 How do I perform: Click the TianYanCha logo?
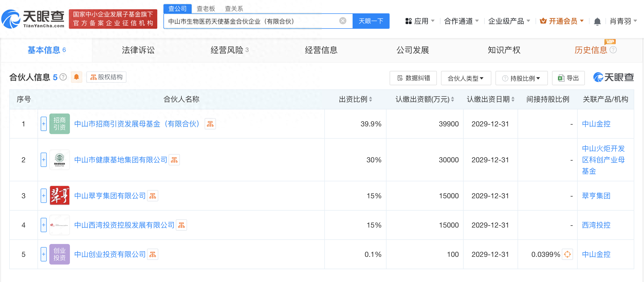[x=33, y=19]
